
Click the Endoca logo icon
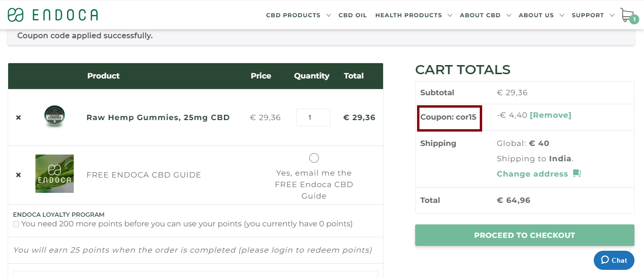(x=15, y=14)
